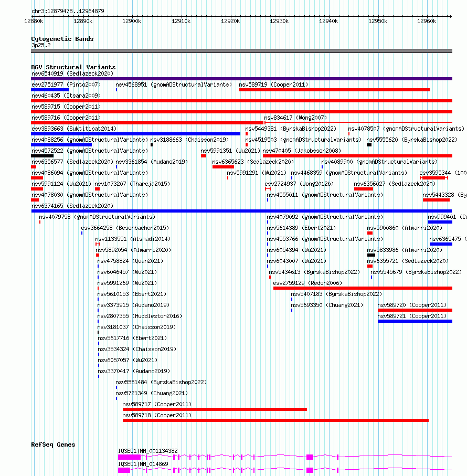The width and height of the screenshot is (467, 476).
Task: Click the red nsv6365623 variant bar
Action: point(224,167)
